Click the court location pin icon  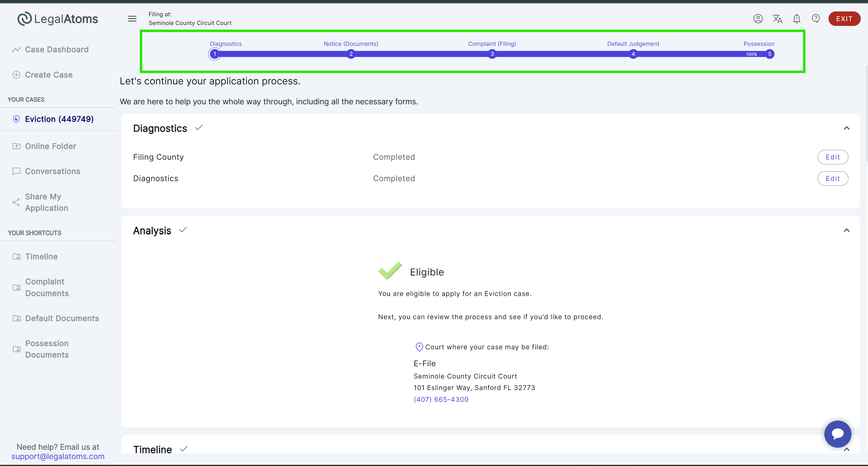click(419, 347)
